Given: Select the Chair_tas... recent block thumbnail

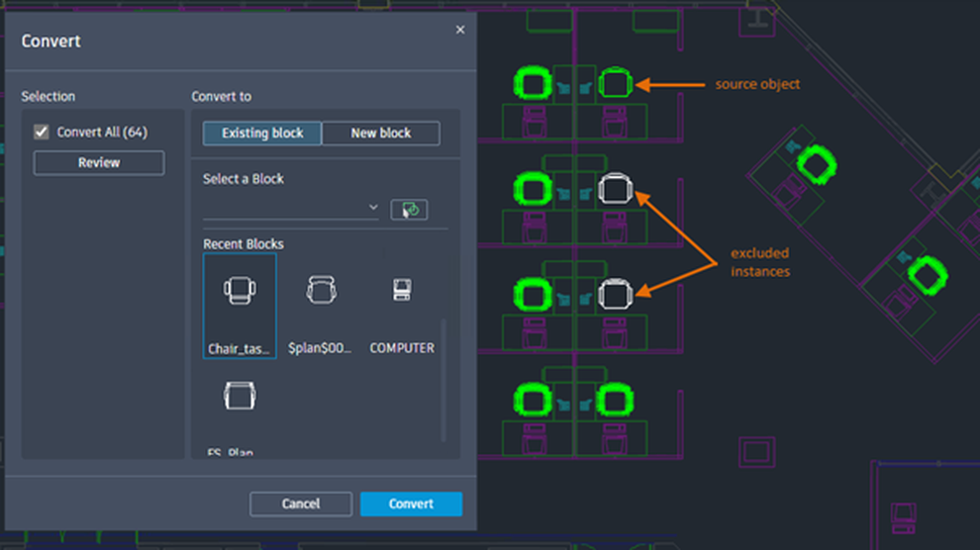Looking at the screenshot, I should pos(240,306).
